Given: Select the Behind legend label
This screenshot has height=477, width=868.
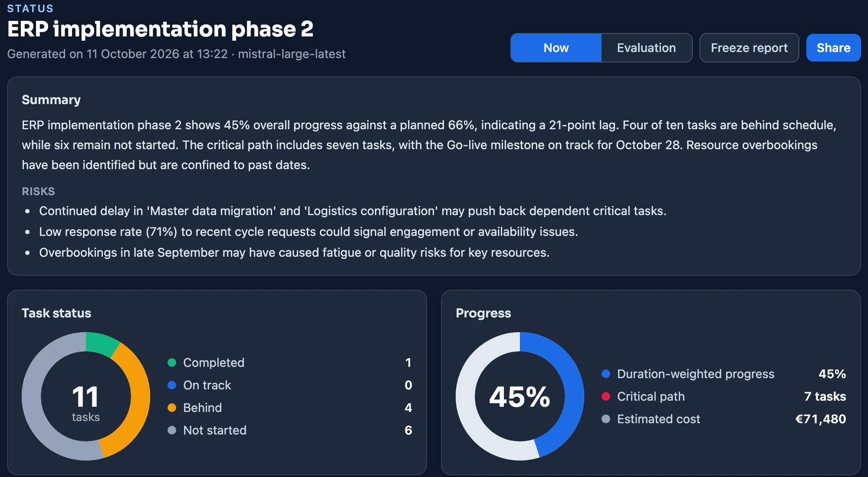Looking at the screenshot, I should click(x=202, y=408).
